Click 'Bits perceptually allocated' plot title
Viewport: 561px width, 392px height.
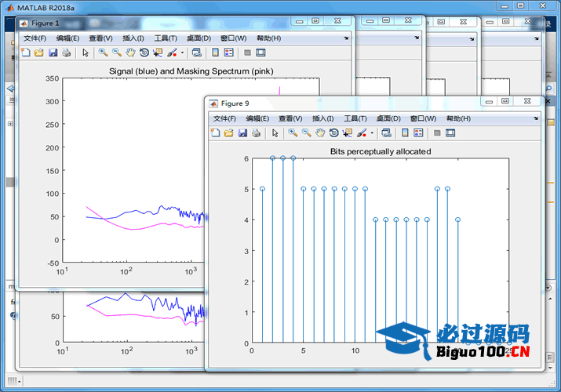click(381, 151)
